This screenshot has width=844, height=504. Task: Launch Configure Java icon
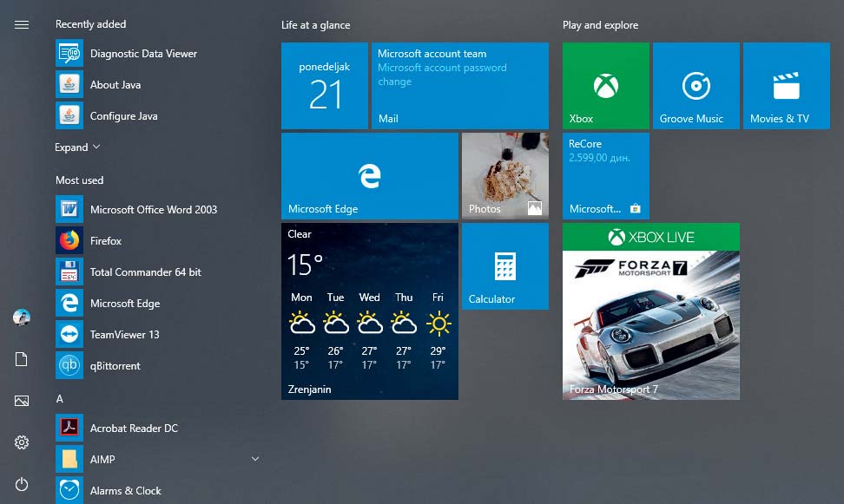(69, 115)
